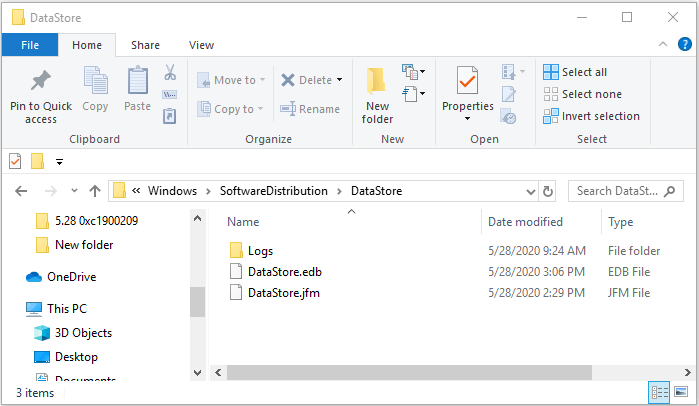Image resolution: width=699 pixels, height=406 pixels.
Task: Click the search magnifier icon
Action: tap(669, 192)
